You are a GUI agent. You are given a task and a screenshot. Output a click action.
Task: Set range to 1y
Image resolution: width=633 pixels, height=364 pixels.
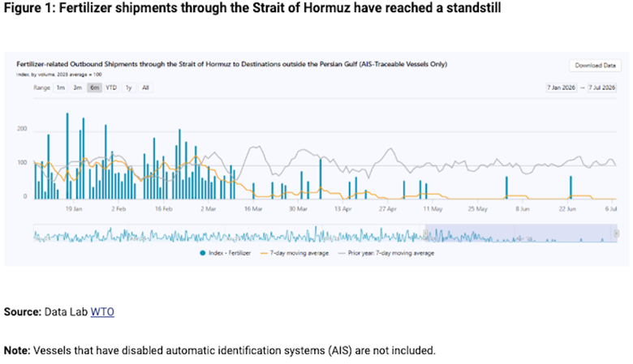tap(128, 88)
